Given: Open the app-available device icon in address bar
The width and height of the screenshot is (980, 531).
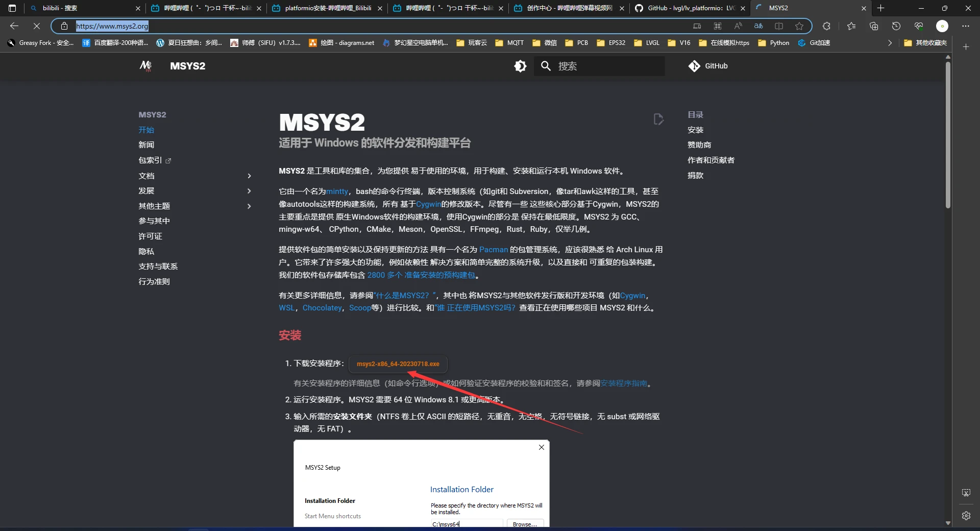Looking at the screenshot, I should [x=697, y=26].
